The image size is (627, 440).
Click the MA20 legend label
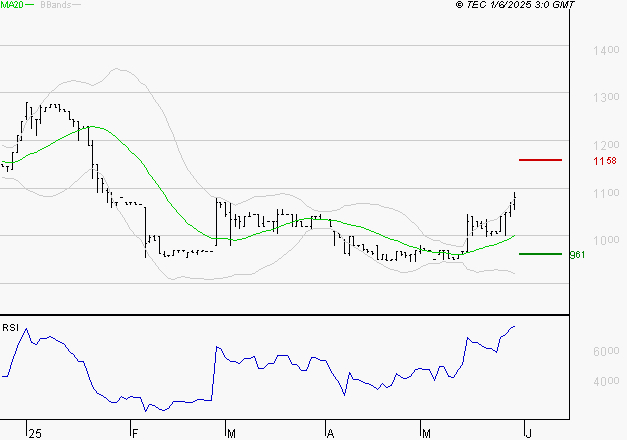[x=12, y=5]
